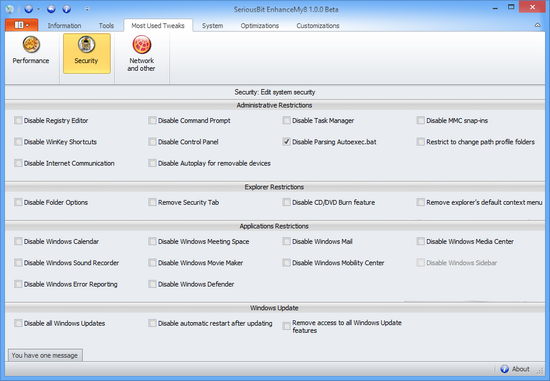Toggle Disable Windows Mail
This screenshot has width=550, height=381.
click(x=287, y=241)
